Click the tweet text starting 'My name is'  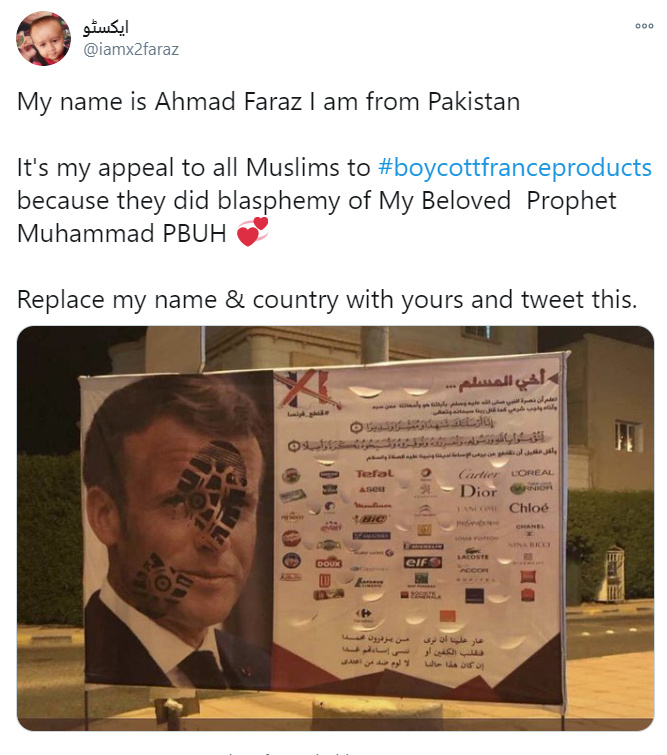[268, 102]
